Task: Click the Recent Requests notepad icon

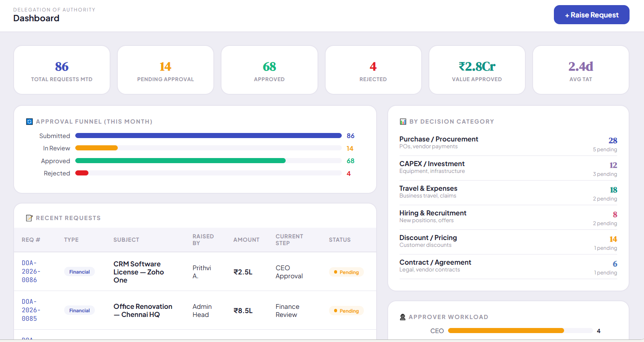Action: 29,218
